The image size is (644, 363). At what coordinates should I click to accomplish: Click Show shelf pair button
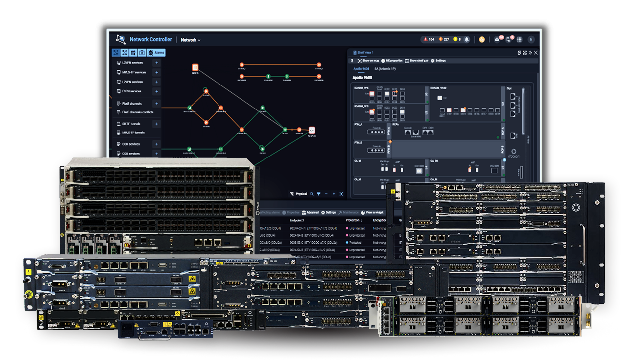417,61
